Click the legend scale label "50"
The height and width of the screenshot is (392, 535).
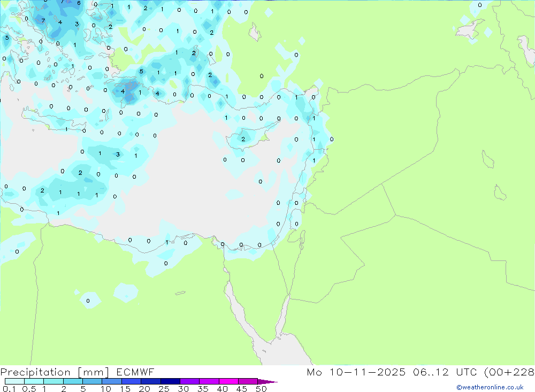point(262,389)
